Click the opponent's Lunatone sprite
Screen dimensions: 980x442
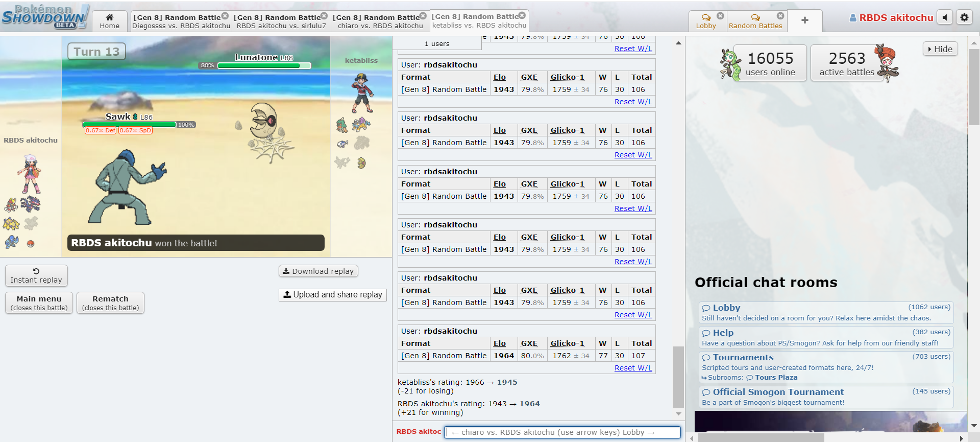264,122
